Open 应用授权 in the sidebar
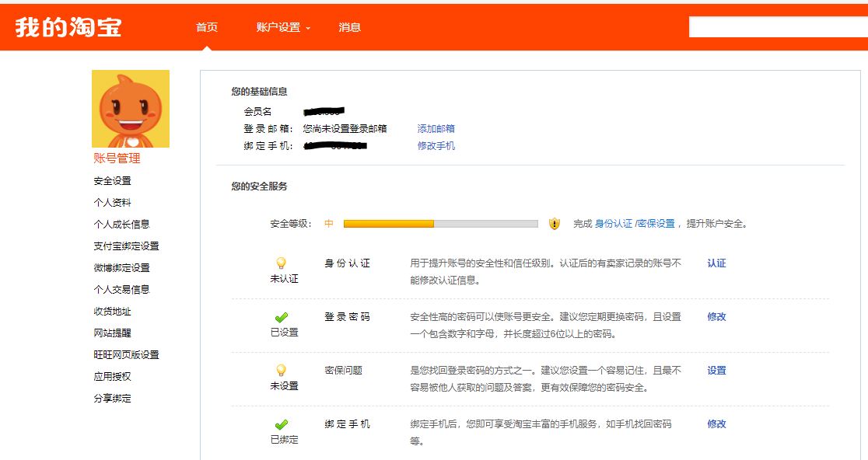868x460 pixels. 112,377
